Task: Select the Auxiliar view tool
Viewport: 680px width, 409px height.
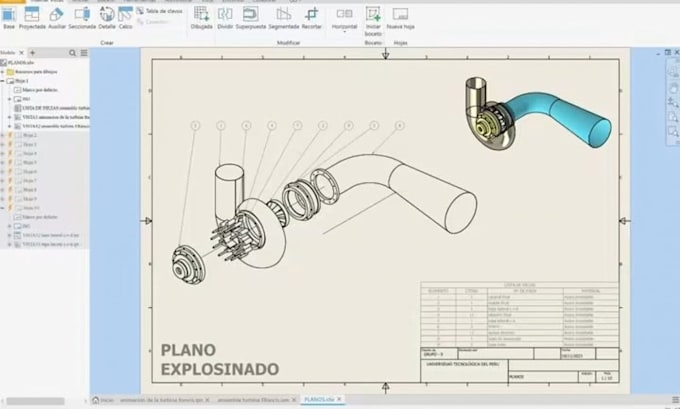Action: 57,18
